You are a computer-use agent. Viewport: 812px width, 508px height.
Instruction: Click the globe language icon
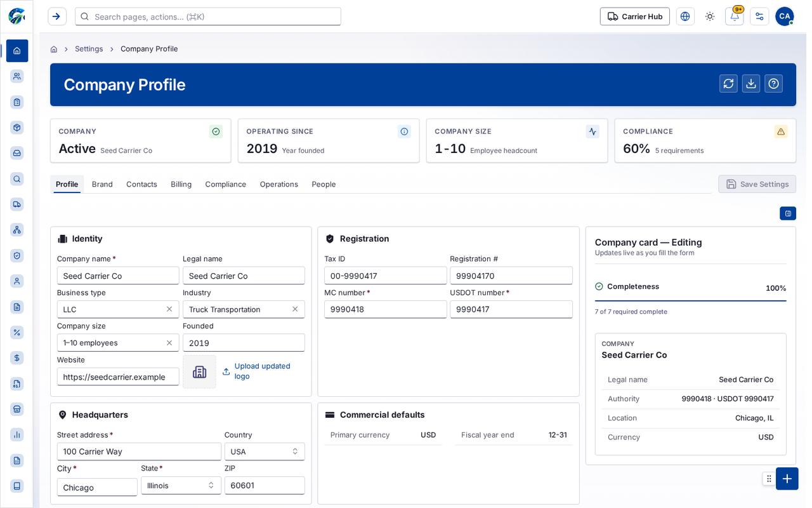pyautogui.click(x=685, y=17)
